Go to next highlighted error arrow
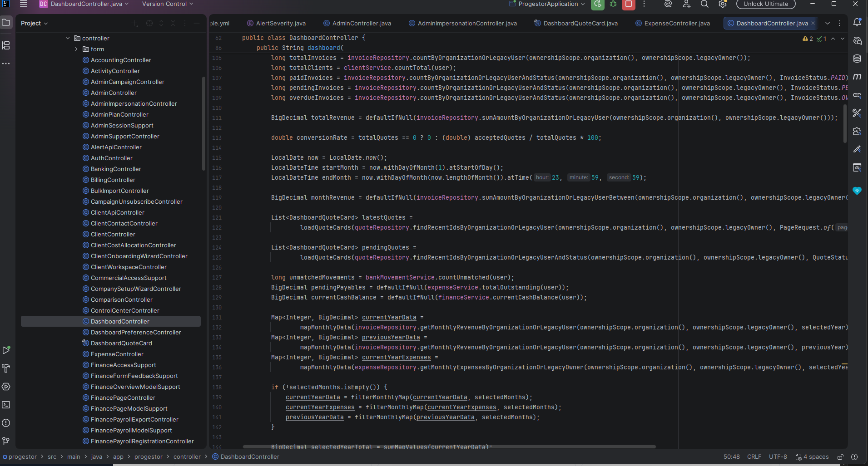This screenshot has width=868, height=466. coord(843,39)
